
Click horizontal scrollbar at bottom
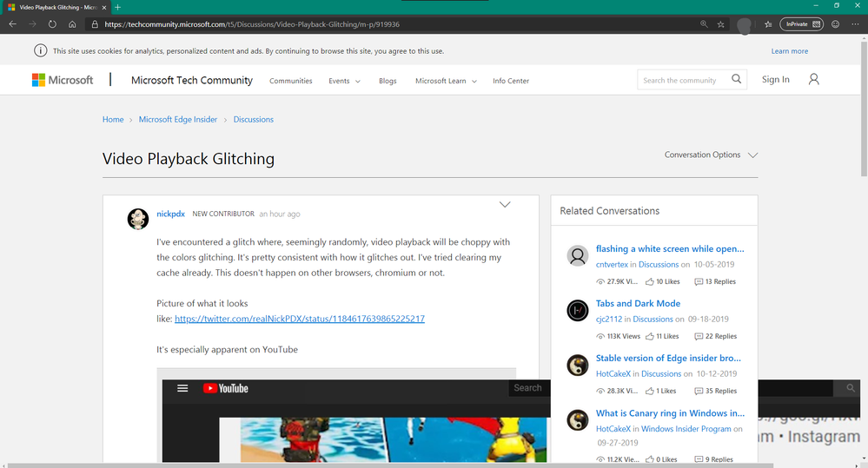point(390,465)
